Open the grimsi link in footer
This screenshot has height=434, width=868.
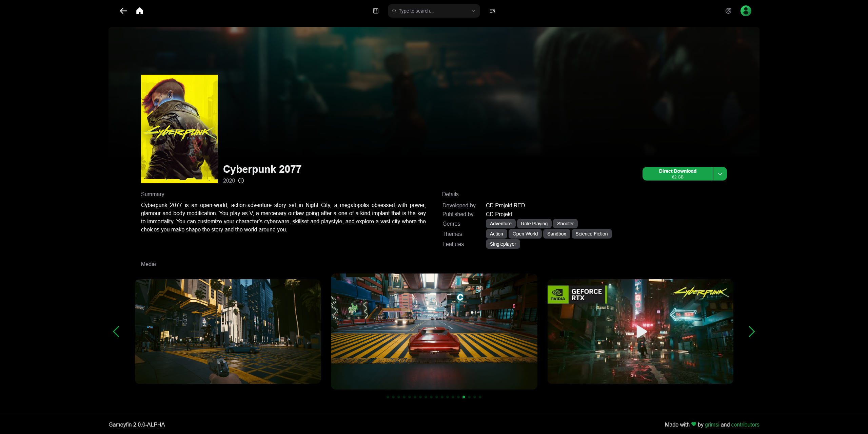pos(712,424)
